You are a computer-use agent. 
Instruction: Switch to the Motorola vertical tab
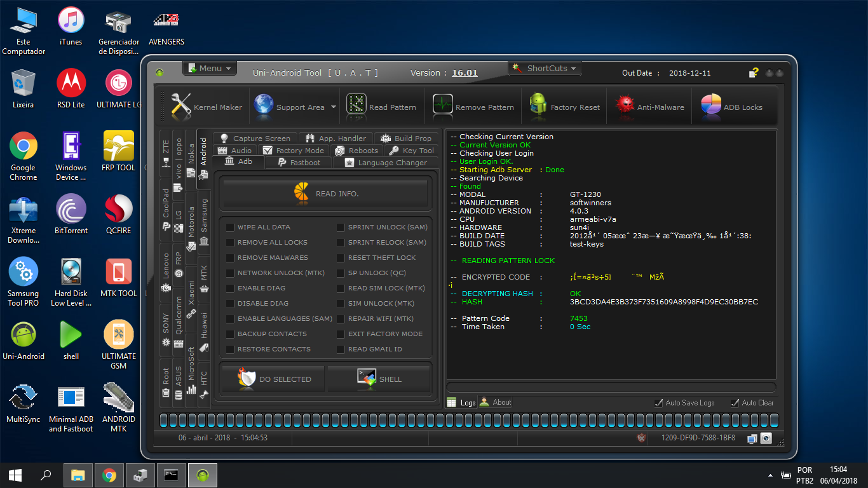191,227
